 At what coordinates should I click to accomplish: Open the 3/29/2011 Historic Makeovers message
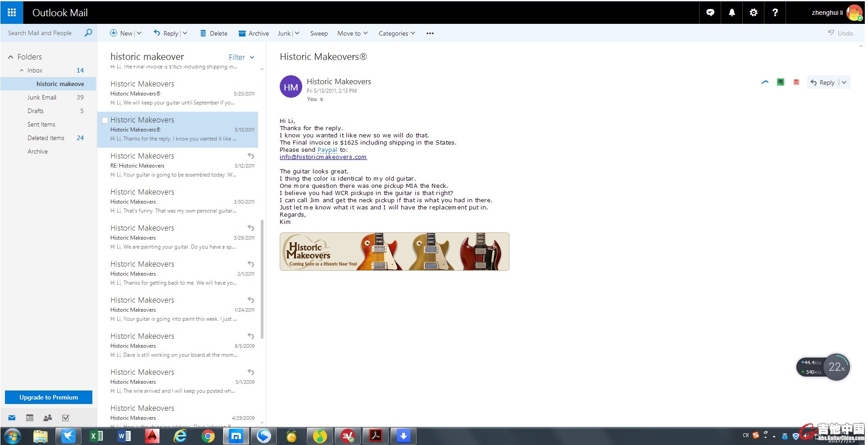pyautogui.click(x=178, y=237)
